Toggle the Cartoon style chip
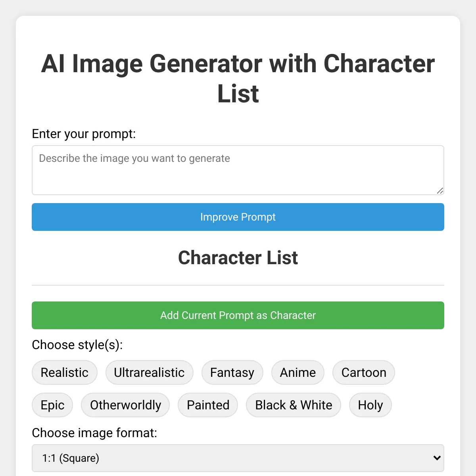The image size is (476, 476). coord(364,372)
